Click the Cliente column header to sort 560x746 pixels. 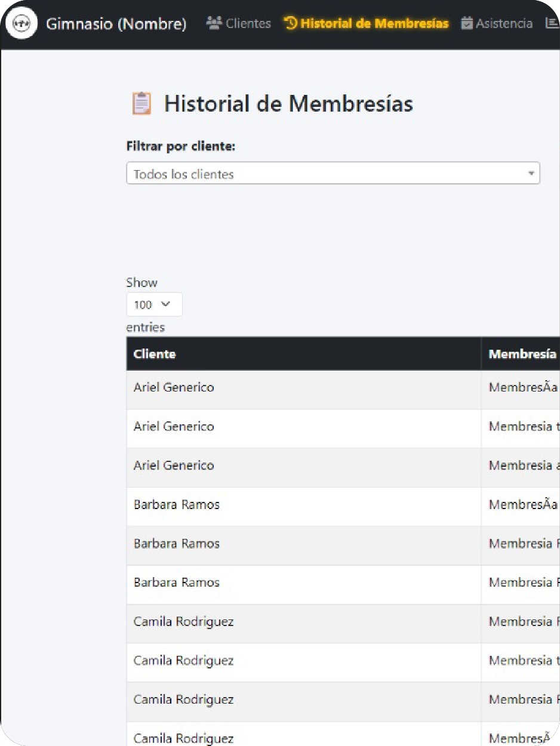pos(155,354)
